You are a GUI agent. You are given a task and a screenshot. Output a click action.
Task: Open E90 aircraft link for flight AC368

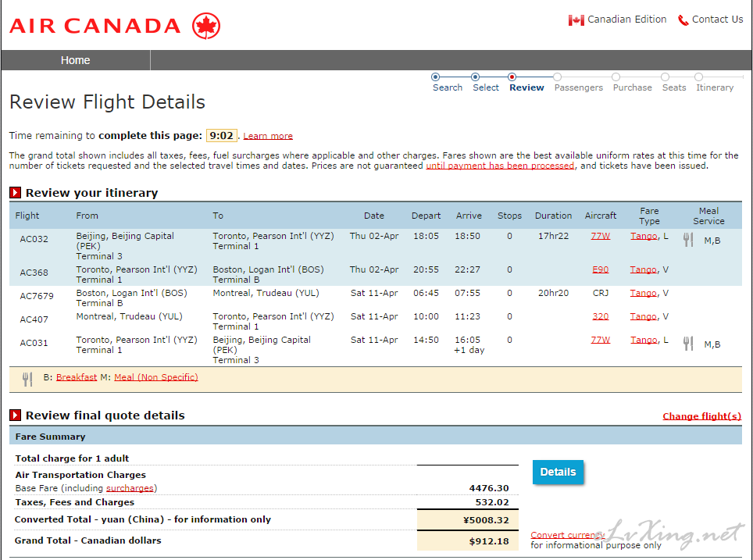(600, 269)
